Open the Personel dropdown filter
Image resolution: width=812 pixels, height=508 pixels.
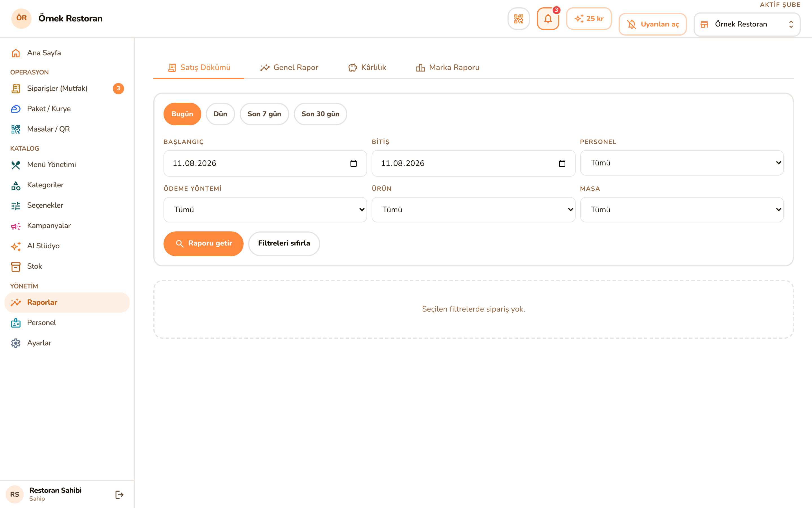coord(682,163)
